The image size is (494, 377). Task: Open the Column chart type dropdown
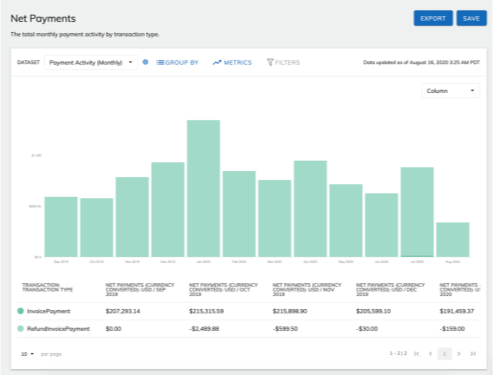[x=450, y=91]
